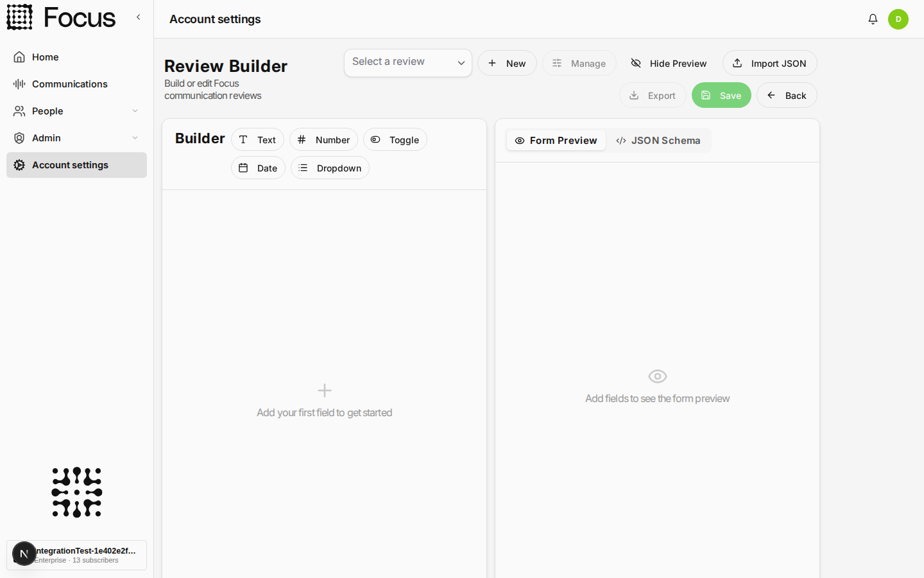Open the Select a review dropdown
This screenshot has width=924, height=578.
[408, 63]
